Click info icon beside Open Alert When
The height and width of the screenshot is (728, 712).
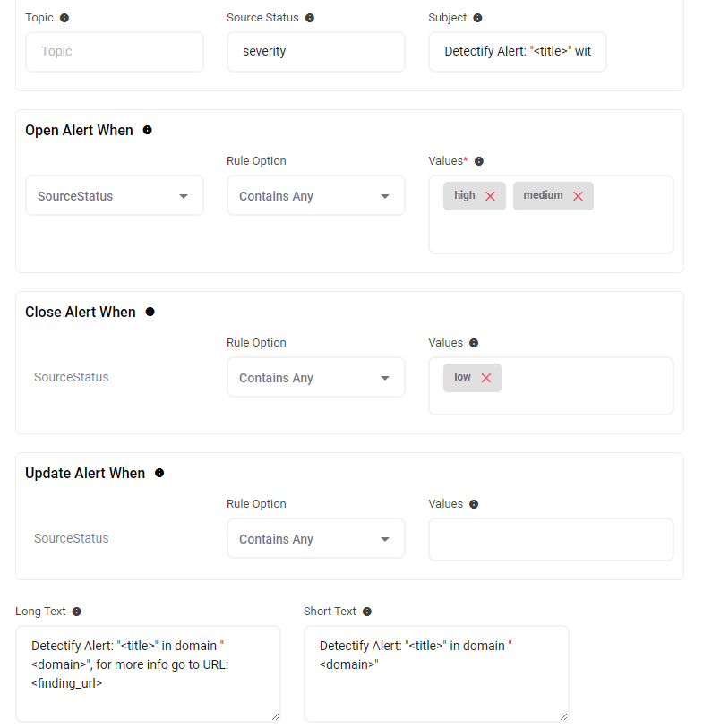tap(148, 130)
